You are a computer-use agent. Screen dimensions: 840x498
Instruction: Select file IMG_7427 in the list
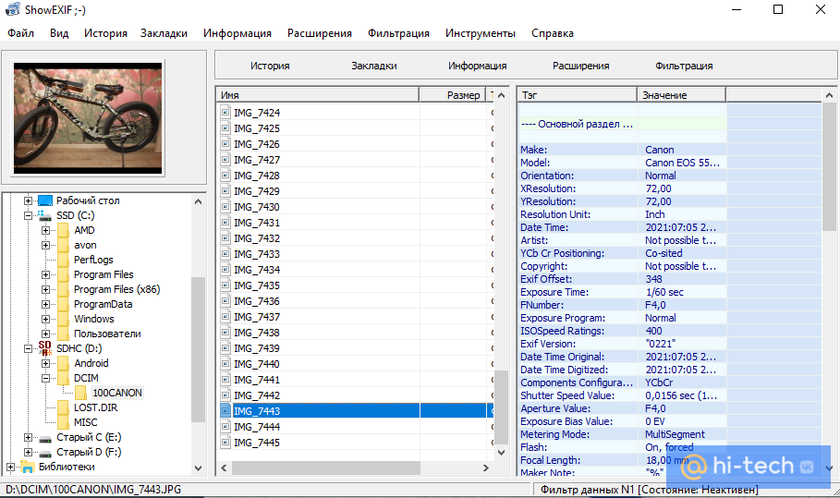click(257, 160)
